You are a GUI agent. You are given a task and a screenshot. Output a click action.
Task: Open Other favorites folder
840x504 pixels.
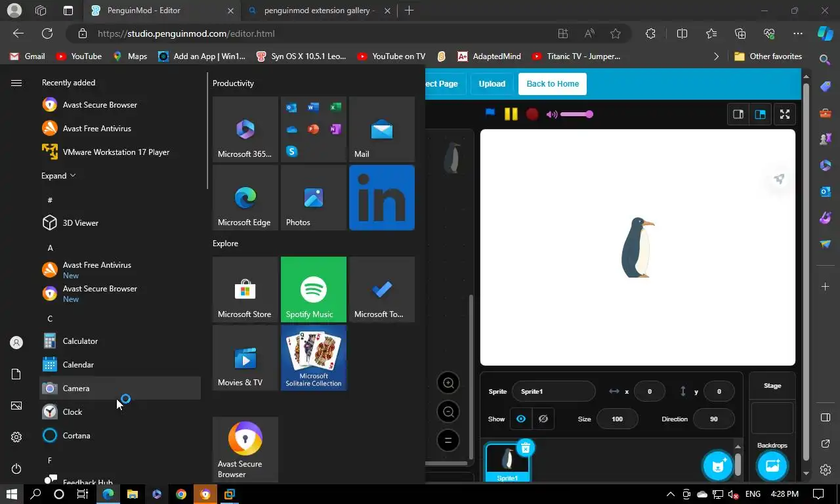pos(768,56)
